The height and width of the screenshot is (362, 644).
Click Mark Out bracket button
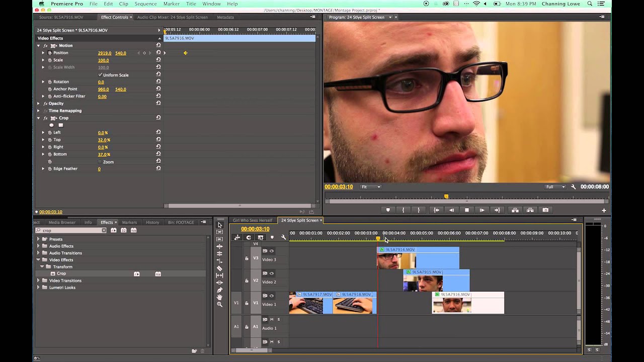tap(419, 210)
